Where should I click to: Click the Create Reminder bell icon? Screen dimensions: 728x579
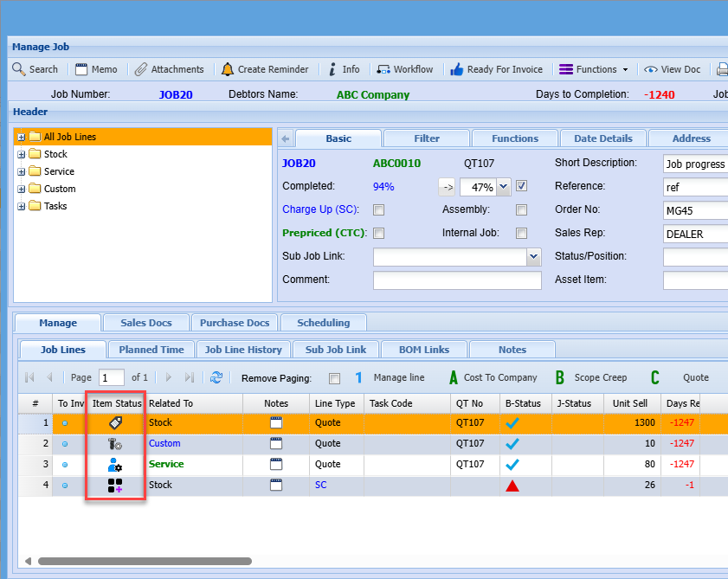[228, 69]
